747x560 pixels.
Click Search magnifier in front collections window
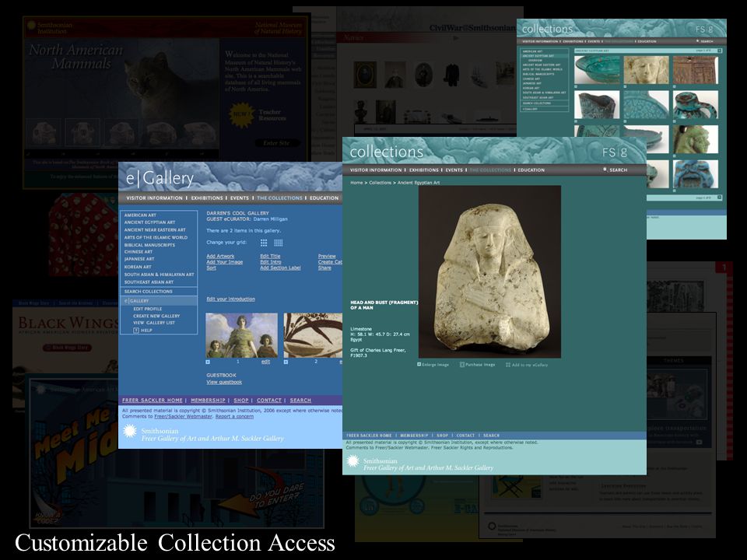click(x=605, y=170)
